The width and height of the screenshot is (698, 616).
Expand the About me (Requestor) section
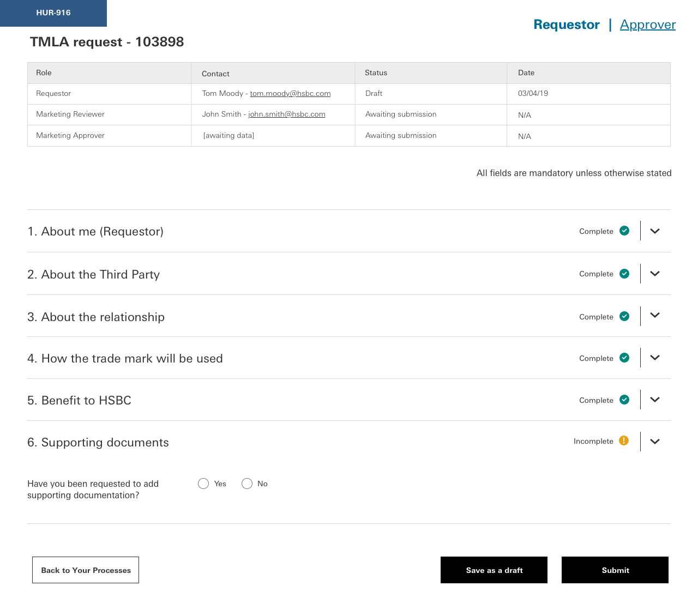[x=655, y=231]
